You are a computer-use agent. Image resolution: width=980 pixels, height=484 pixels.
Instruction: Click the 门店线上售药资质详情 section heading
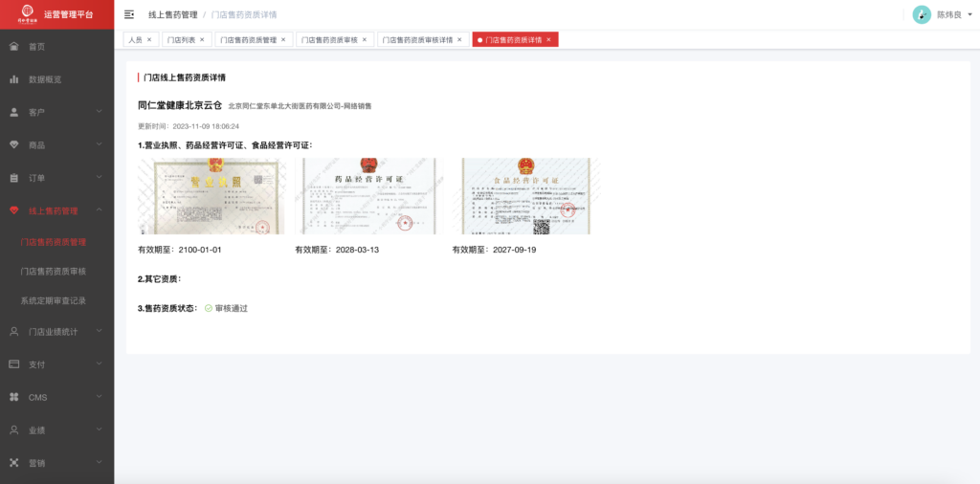click(185, 78)
